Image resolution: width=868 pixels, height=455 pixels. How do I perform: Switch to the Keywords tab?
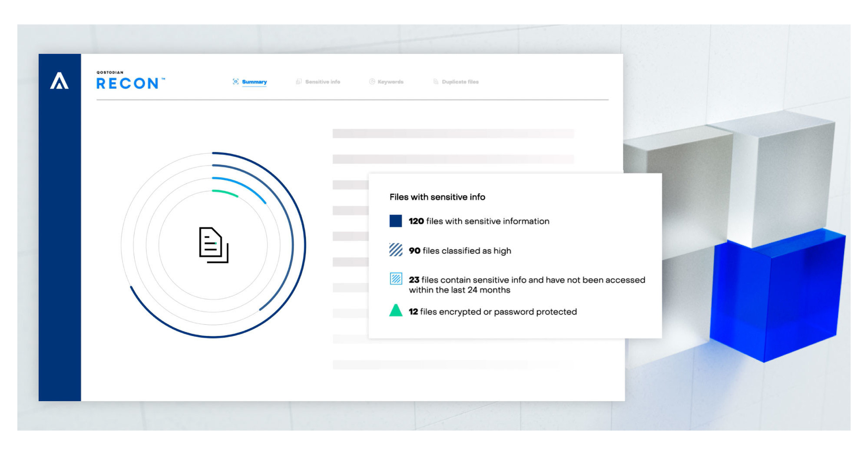(391, 82)
